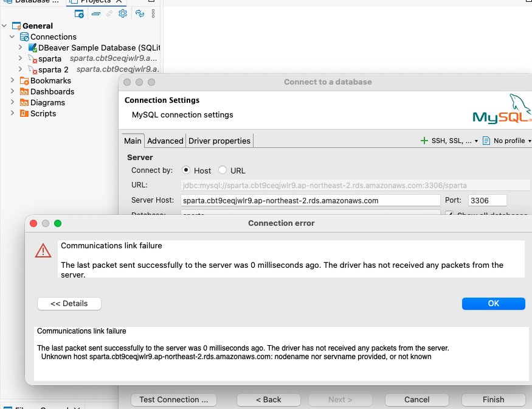Click the new connection icon in Projects toolbar

79,14
